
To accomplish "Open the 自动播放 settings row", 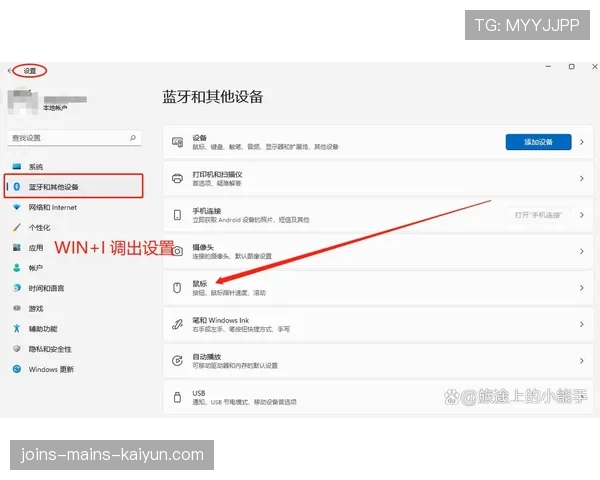I will pos(378,361).
